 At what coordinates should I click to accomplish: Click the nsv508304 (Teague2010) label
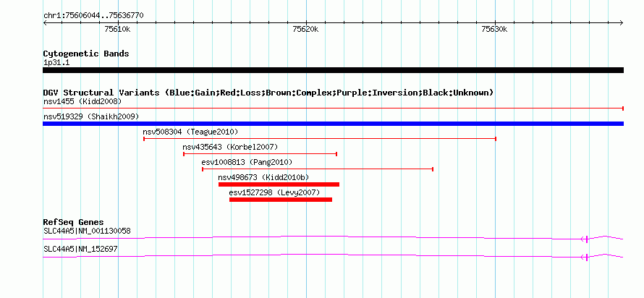pyautogui.click(x=190, y=132)
